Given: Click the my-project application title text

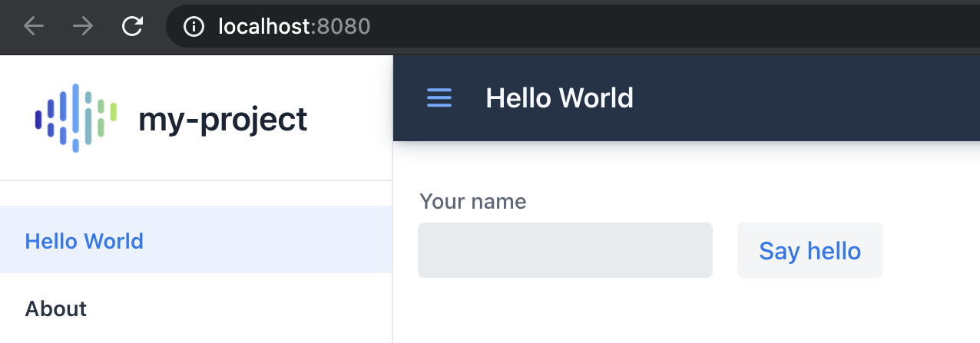Looking at the screenshot, I should (223, 120).
